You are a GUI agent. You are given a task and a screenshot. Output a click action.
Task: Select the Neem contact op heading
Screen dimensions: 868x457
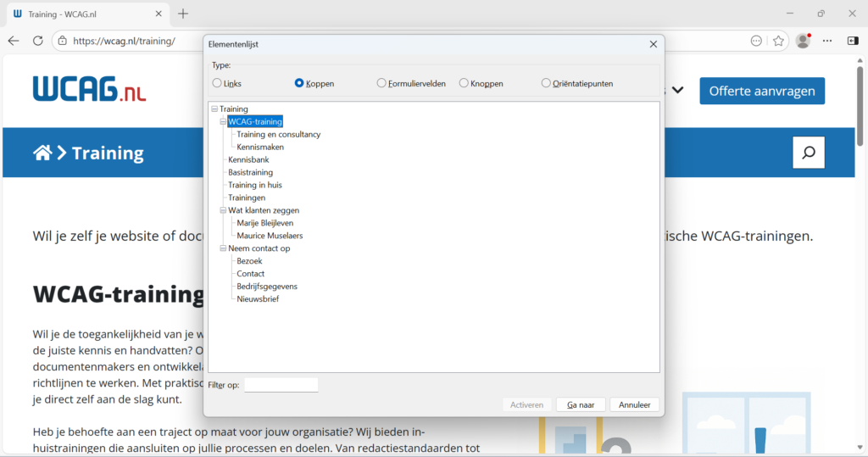tap(259, 248)
